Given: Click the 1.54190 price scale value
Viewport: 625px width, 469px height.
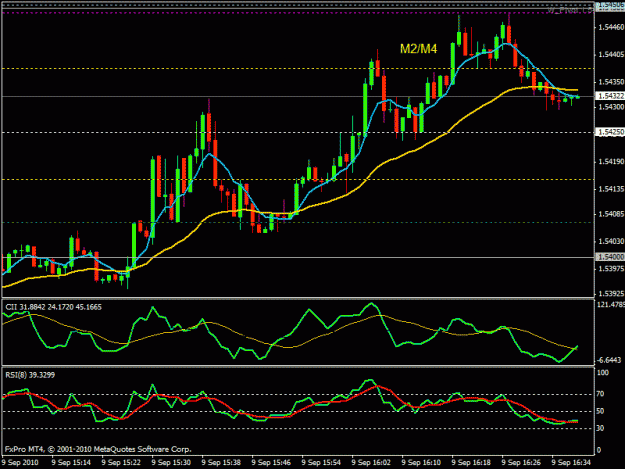Looking at the screenshot, I should 611,161.
